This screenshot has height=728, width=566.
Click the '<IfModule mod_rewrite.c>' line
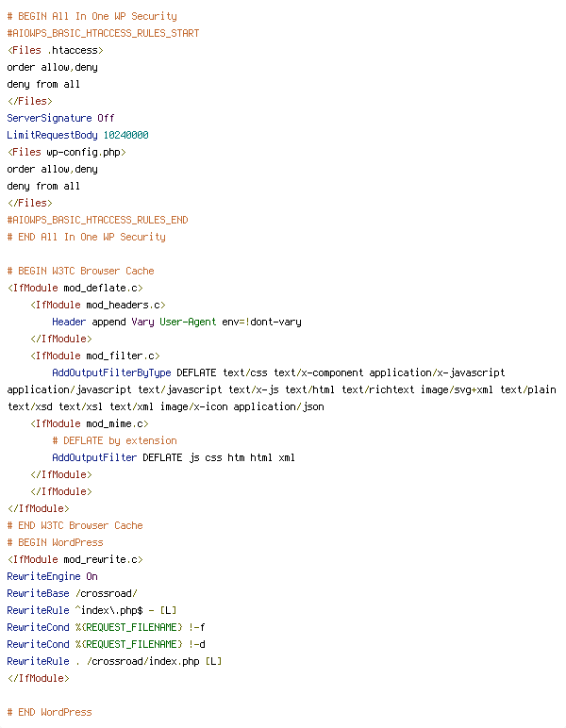(75, 559)
